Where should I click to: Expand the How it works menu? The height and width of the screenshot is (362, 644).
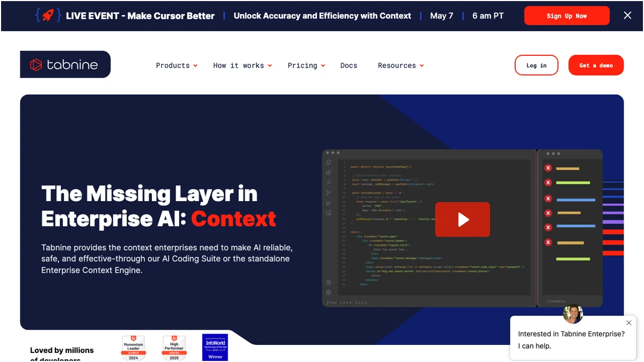click(x=242, y=65)
